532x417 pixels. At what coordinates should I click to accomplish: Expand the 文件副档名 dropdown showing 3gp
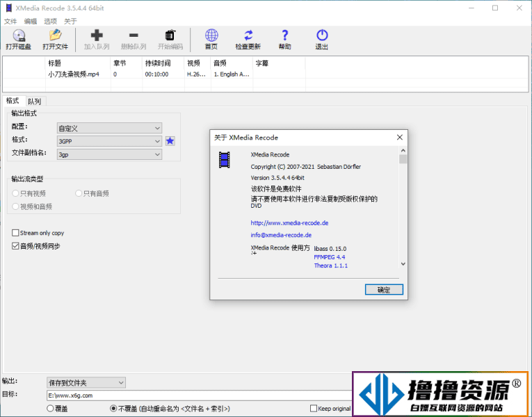point(109,154)
